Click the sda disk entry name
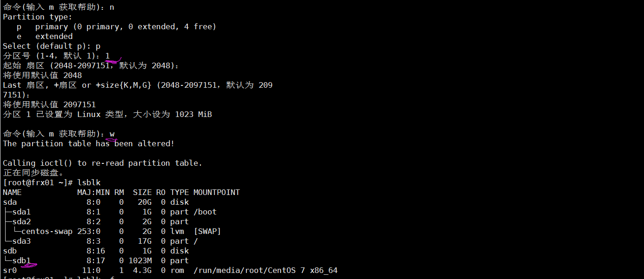 10,202
